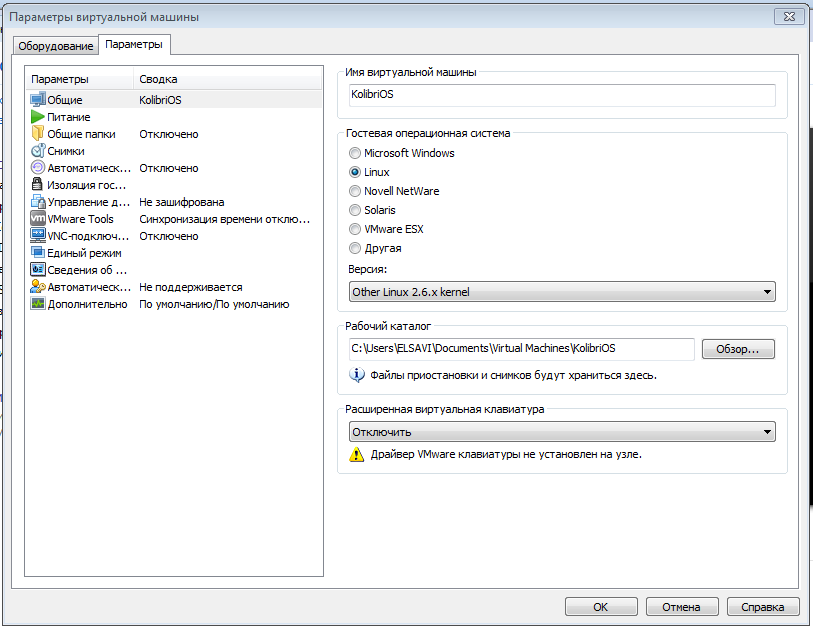This screenshot has height=626, width=813.
Task: Open the Параметры tab
Action: [x=134, y=45]
